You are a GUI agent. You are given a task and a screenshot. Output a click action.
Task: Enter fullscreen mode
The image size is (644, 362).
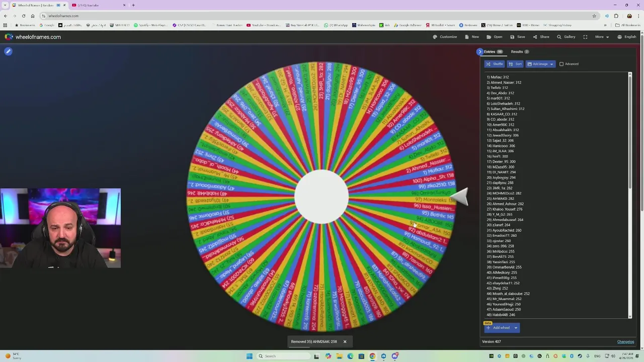coord(585,37)
